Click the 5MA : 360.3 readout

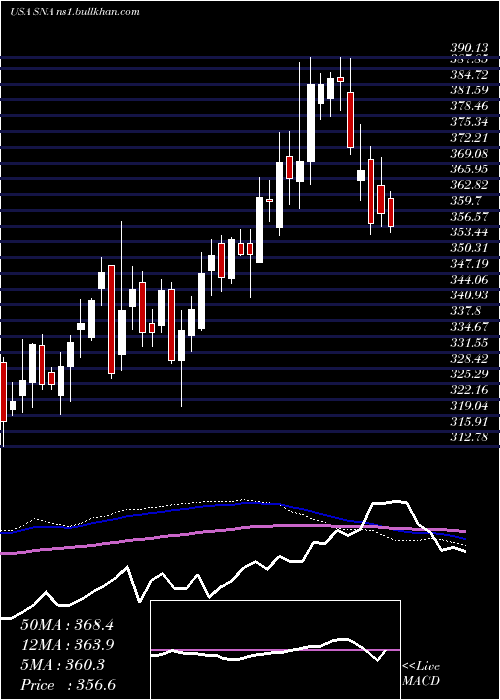[x=62, y=665]
